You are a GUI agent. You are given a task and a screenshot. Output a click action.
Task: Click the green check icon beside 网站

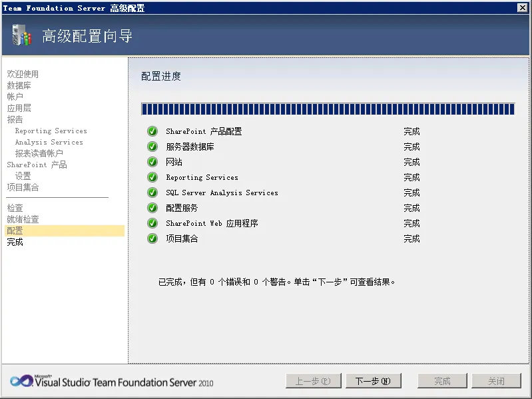pyautogui.click(x=152, y=162)
